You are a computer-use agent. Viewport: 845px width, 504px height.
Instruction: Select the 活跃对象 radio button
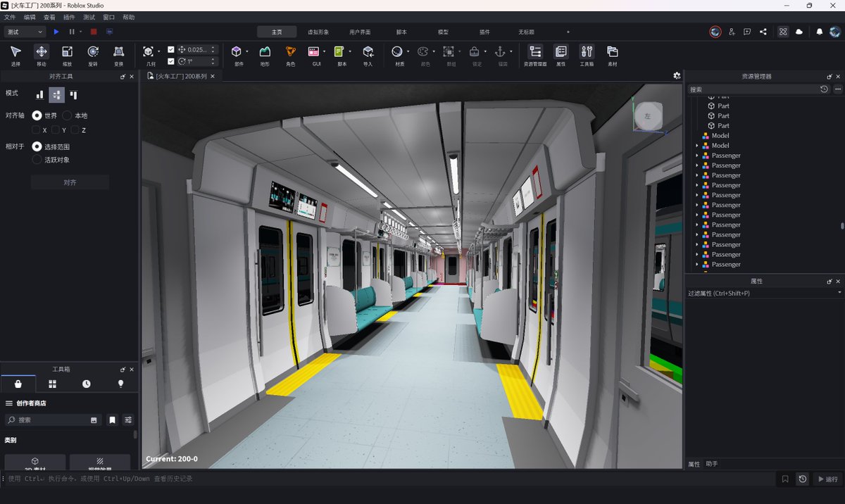pos(37,160)
